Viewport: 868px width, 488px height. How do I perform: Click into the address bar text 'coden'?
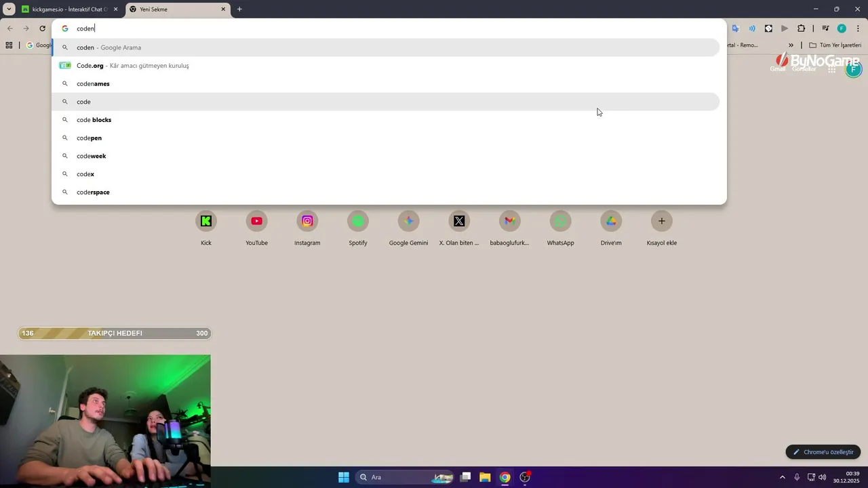85,28
